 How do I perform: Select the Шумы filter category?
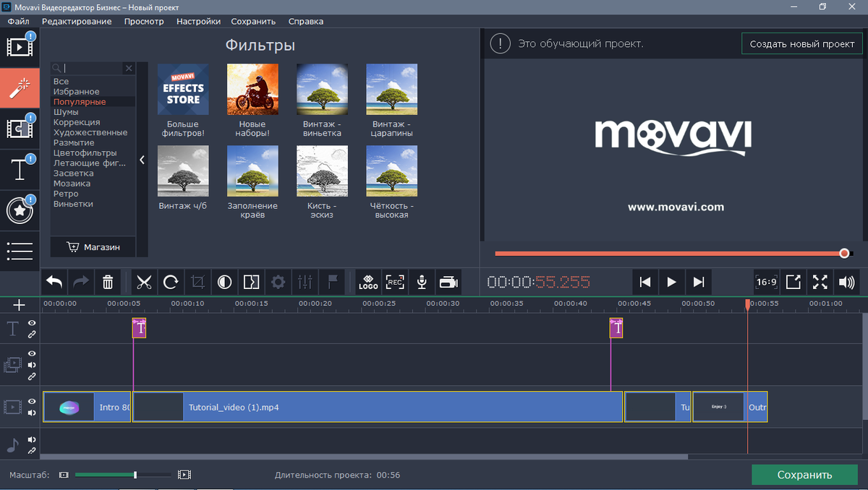[67, 112]
